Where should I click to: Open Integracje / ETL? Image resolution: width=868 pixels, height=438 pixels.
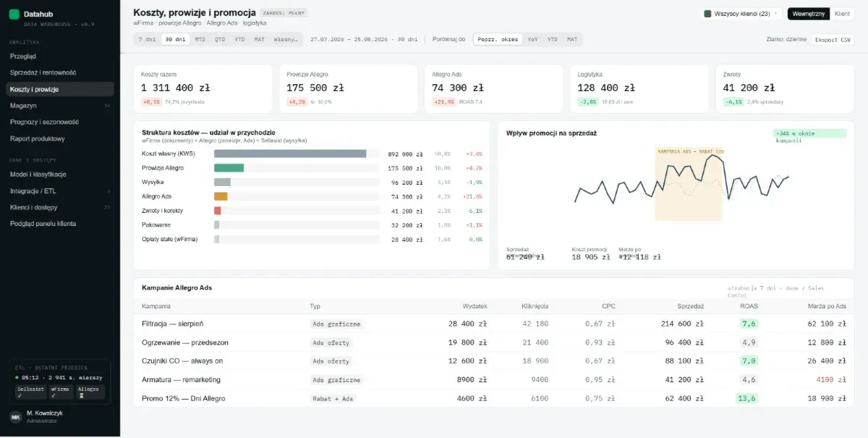[60, 190]
